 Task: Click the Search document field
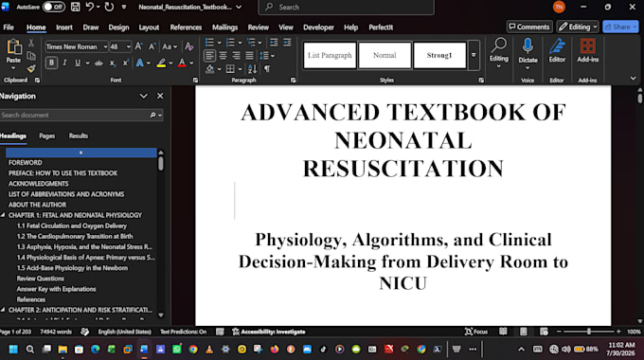click(x=81, y=115)
